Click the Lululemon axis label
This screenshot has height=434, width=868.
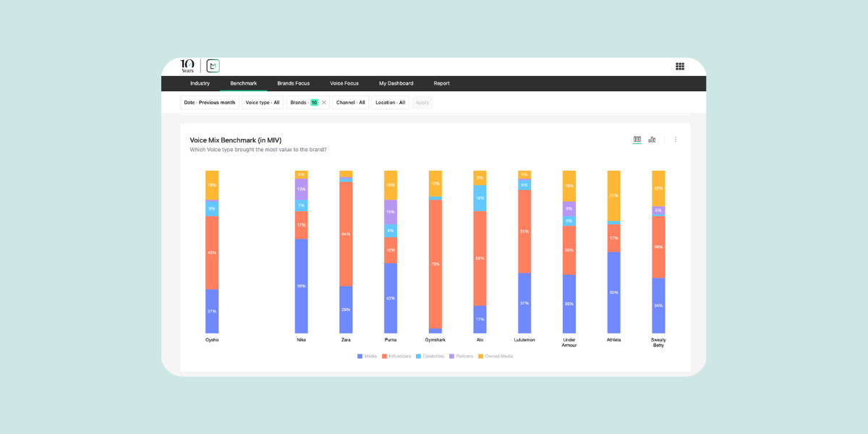coord(524,340)
